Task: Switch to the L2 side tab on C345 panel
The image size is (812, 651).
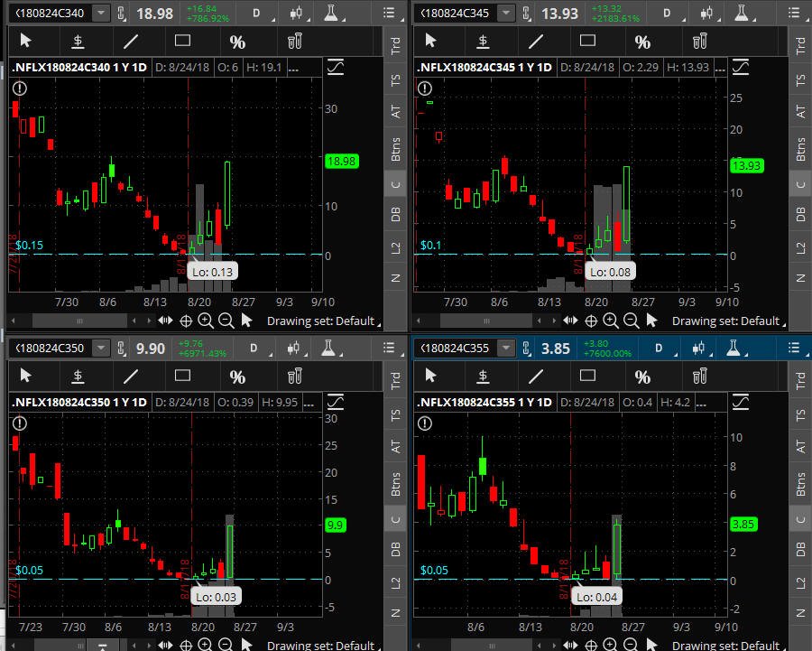Action: (800, 248)
